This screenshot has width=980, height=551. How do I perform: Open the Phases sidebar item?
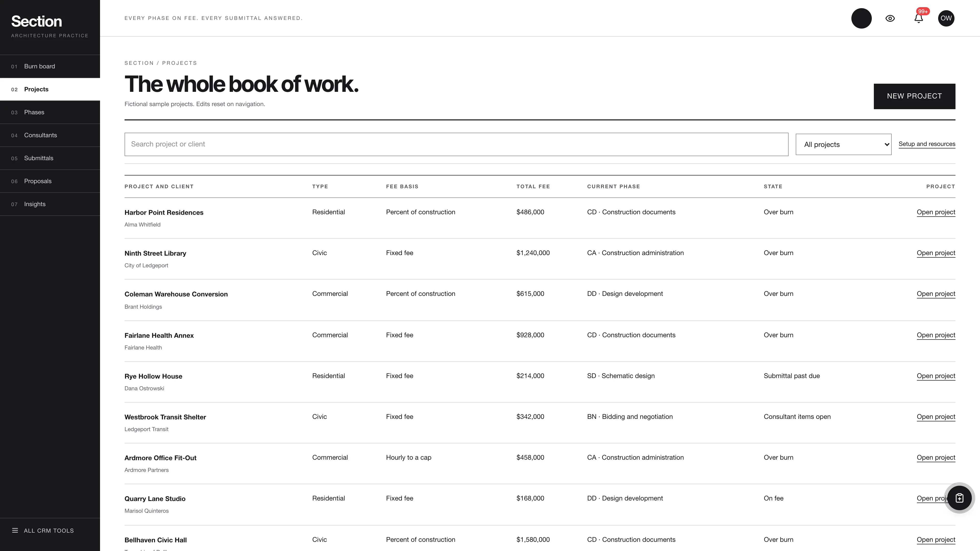click(x=50, y=112)
